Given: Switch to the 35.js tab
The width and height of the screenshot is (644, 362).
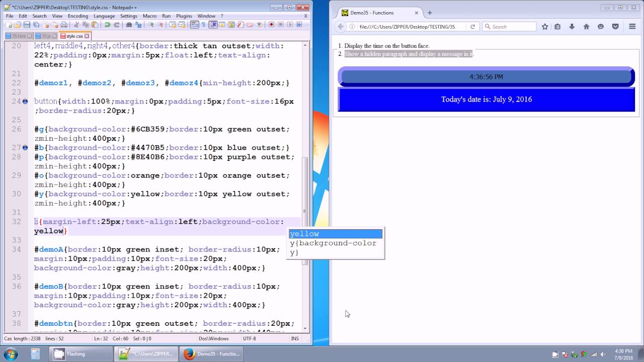Looking at the screenshot, I should (x=46, y=36).
